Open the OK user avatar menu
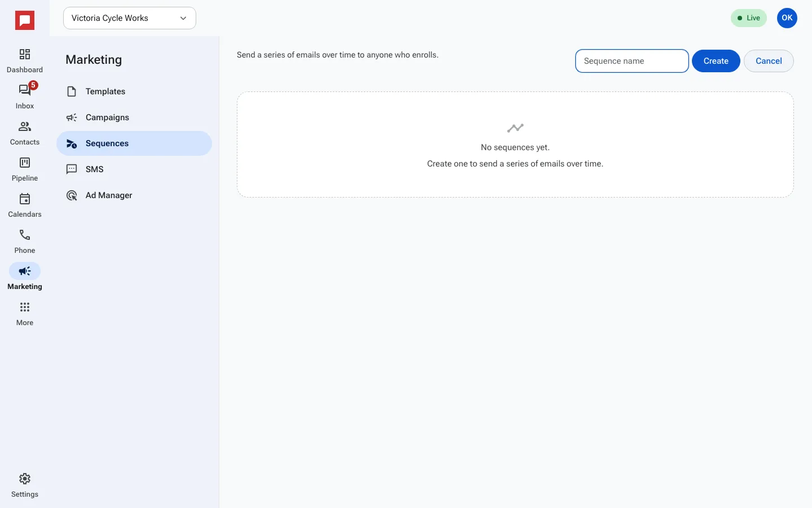 [787, 18]
